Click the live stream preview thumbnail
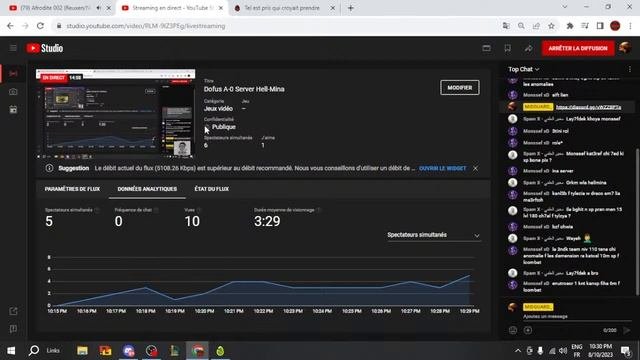The image size is (640, 360). click(x=115, y=113)
